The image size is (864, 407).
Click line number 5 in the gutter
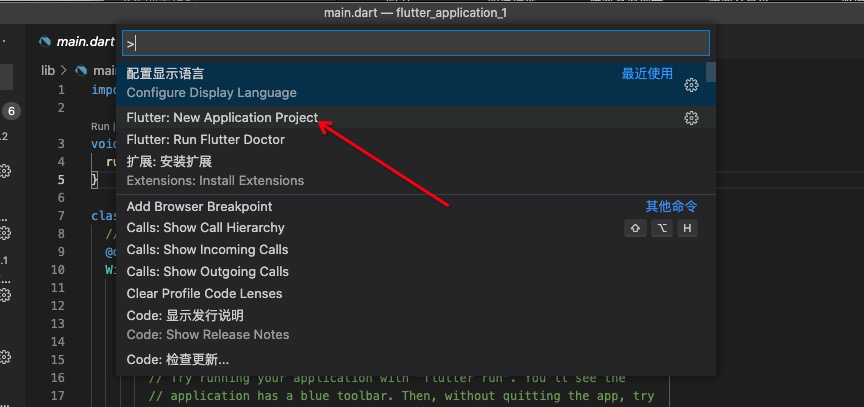coord(61,180)
